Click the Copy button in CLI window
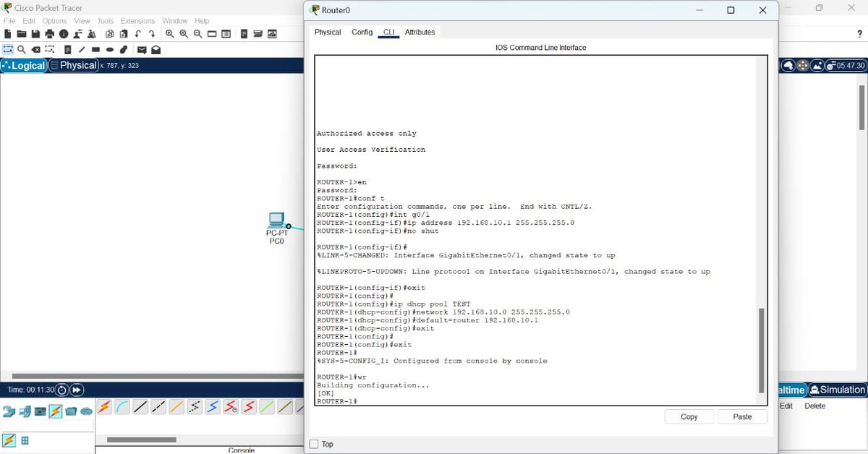The image size is (868, 454). (689, 416)
